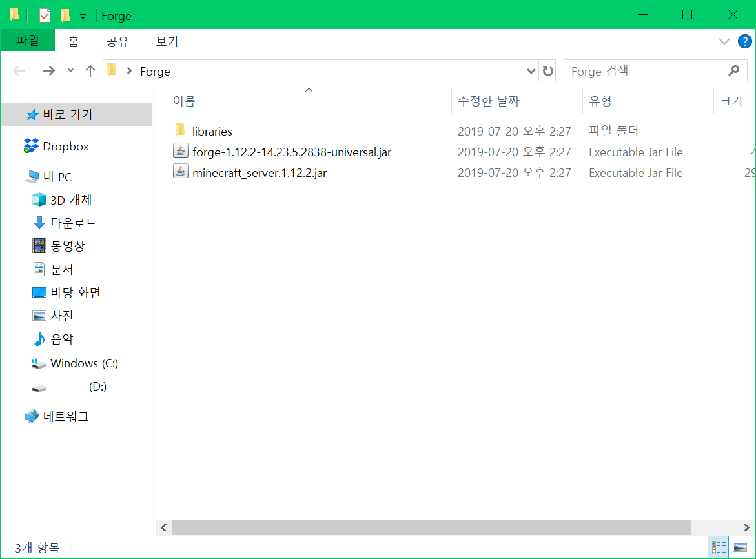
Task: Go up one folder level
Action: 90,71
